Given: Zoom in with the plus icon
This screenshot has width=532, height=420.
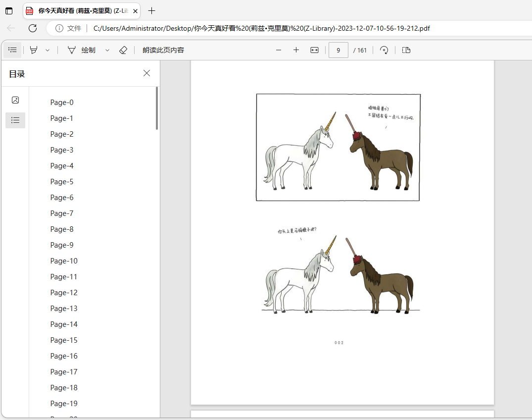Looking at the screenshot, I should coord(296,50).
